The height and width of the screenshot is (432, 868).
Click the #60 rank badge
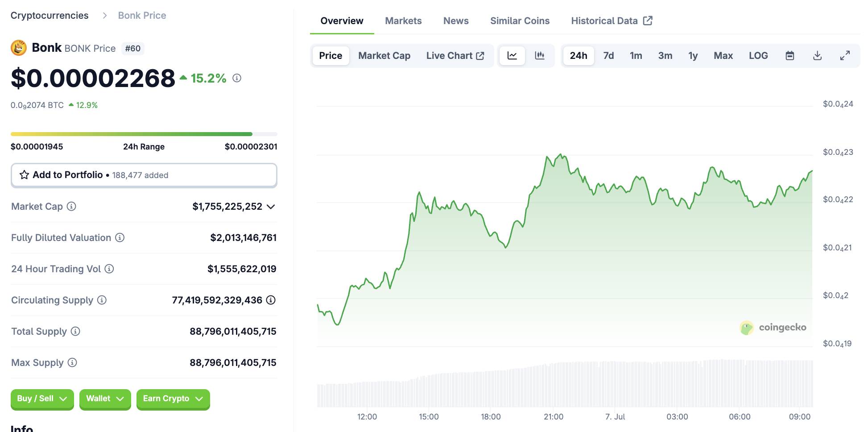click(132, 48)
